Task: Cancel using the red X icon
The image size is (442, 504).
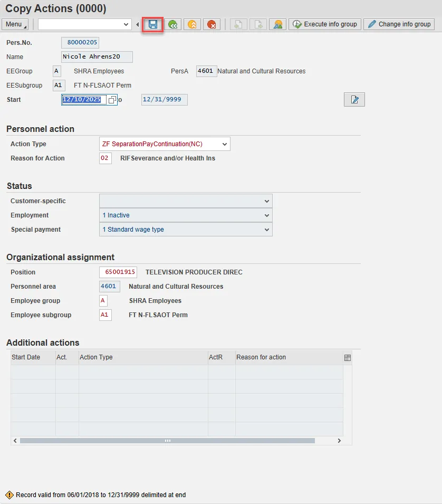Action: [x=212, y=24]
